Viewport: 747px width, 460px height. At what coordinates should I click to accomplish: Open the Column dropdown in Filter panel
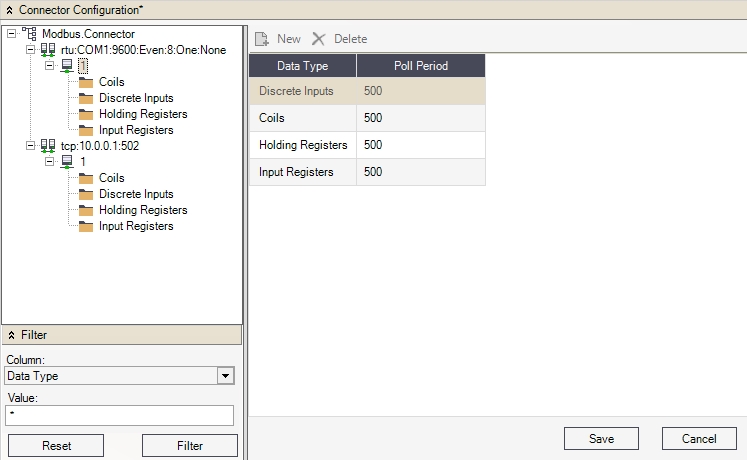(226, 376)
